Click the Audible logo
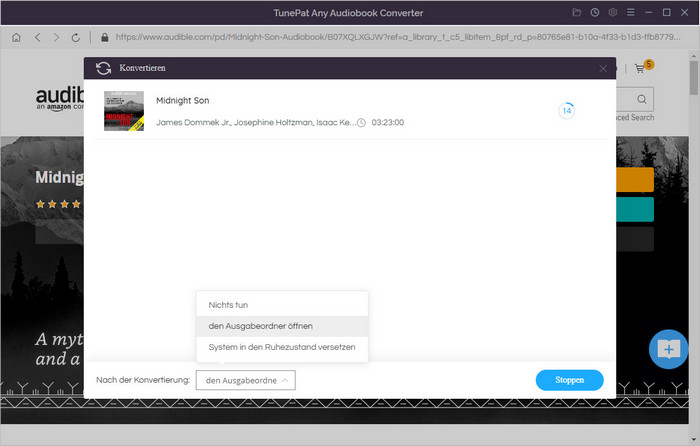The image size is (700, 446). pyautogui.click(x=60, y=98)
